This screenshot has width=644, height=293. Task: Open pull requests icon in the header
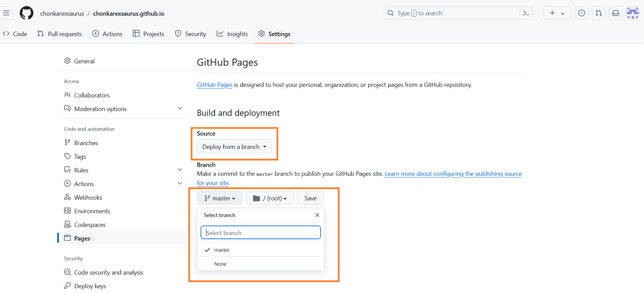[599, 13]
